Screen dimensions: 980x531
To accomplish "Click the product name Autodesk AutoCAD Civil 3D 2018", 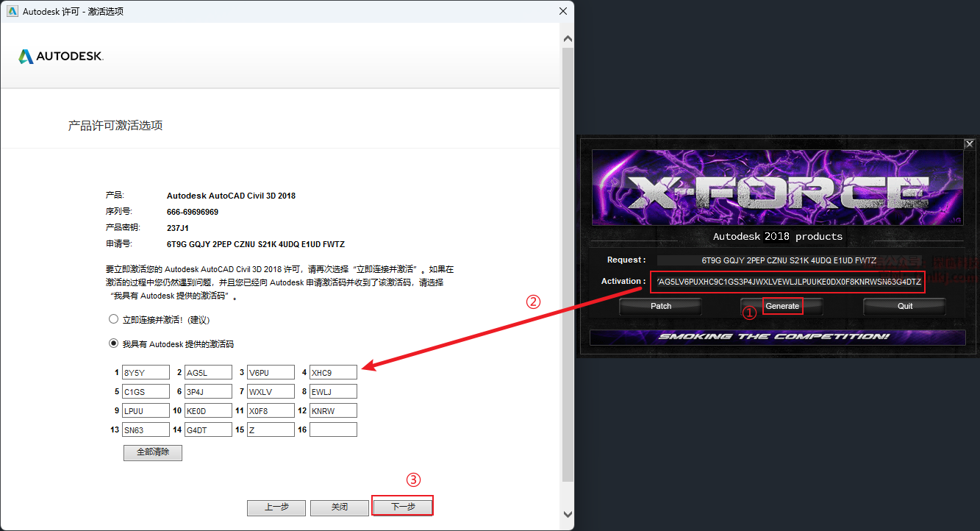I will (231, 196).
